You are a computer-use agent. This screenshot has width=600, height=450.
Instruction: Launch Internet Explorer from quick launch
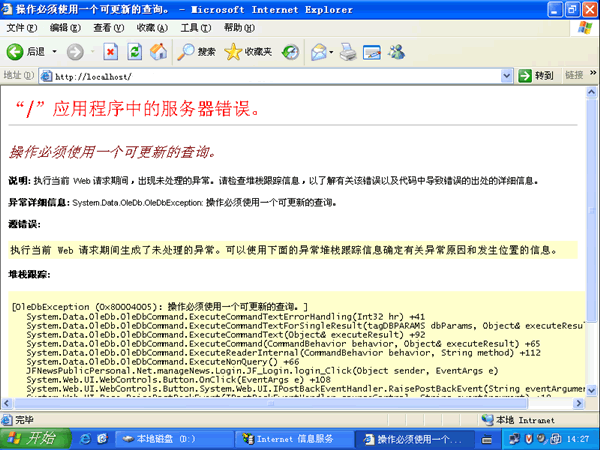click(85, 439)
